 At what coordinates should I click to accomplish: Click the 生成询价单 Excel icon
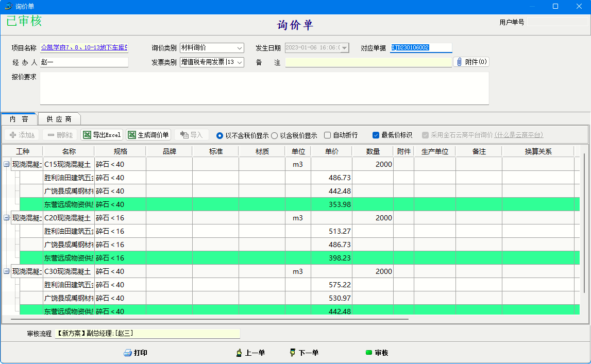pyautogui.click(x=132, y=135)
